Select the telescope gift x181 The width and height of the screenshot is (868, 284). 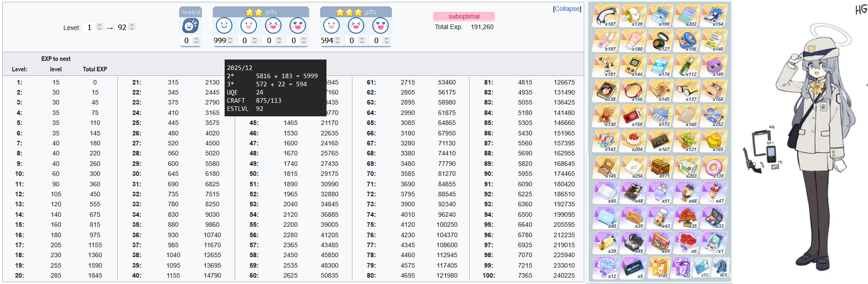606,66
